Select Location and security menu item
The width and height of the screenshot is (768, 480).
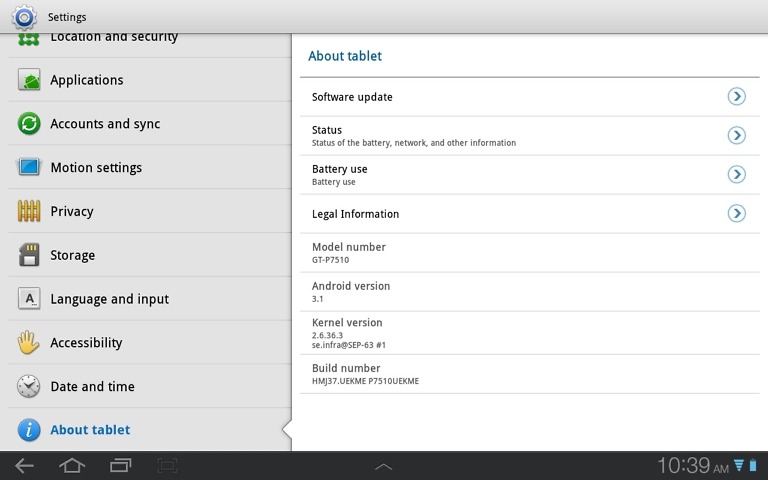(x=114, y=38)
